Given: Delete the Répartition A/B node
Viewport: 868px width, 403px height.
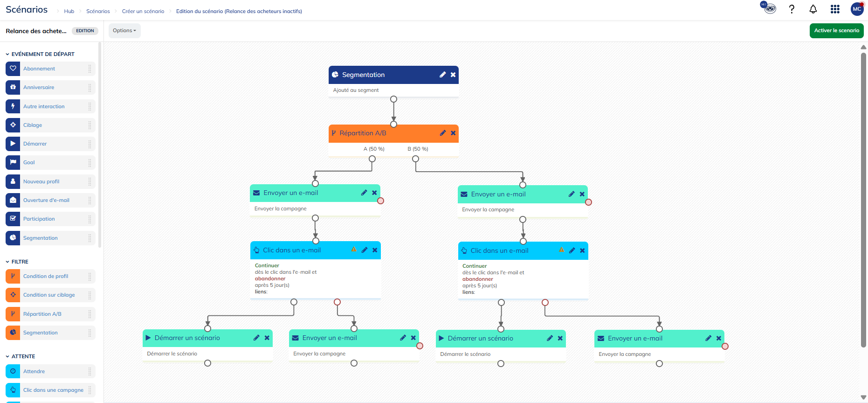Looking at the screenshot, I should [453, 133].
